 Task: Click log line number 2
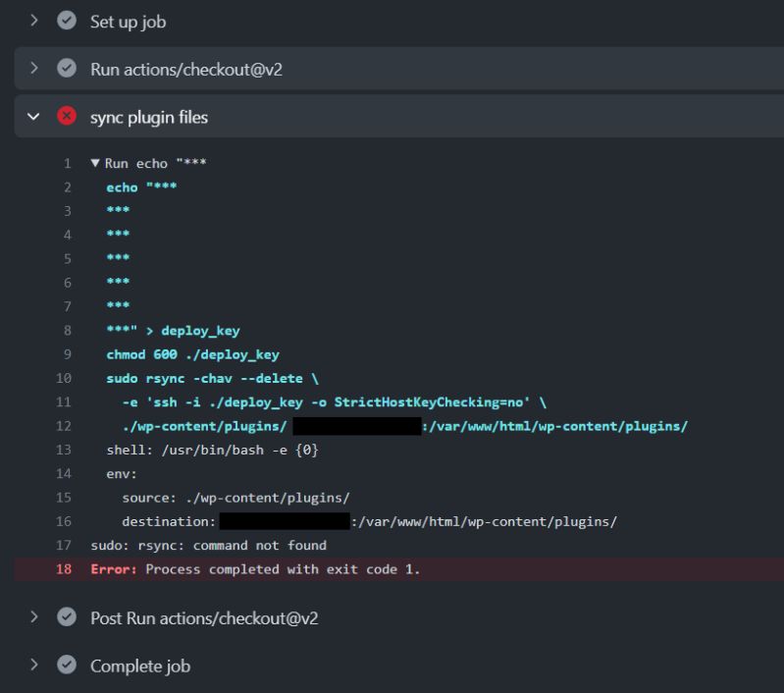(x=67, y=187)
